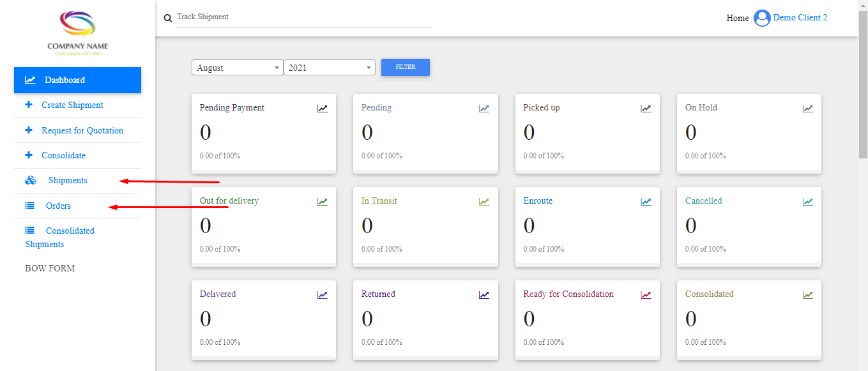This screenshot has width=868, height=371.
Task: Open the 2021 year dropdown
Action: [329, 68]
